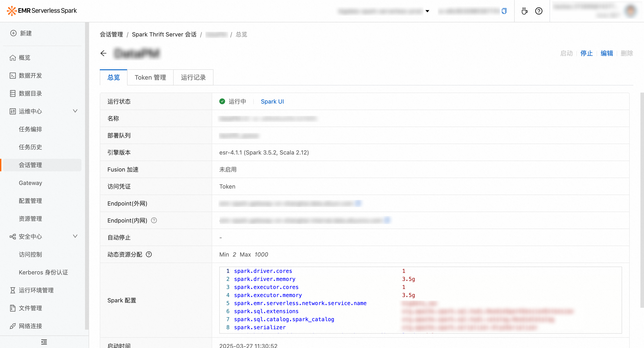Collapse the 运维中心 section chevron

click(75, 111)
